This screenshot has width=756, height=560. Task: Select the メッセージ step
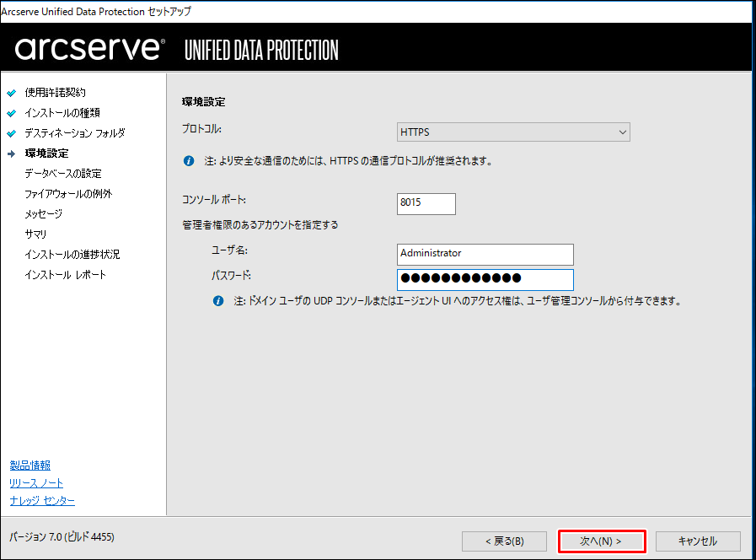pos(43,214)
